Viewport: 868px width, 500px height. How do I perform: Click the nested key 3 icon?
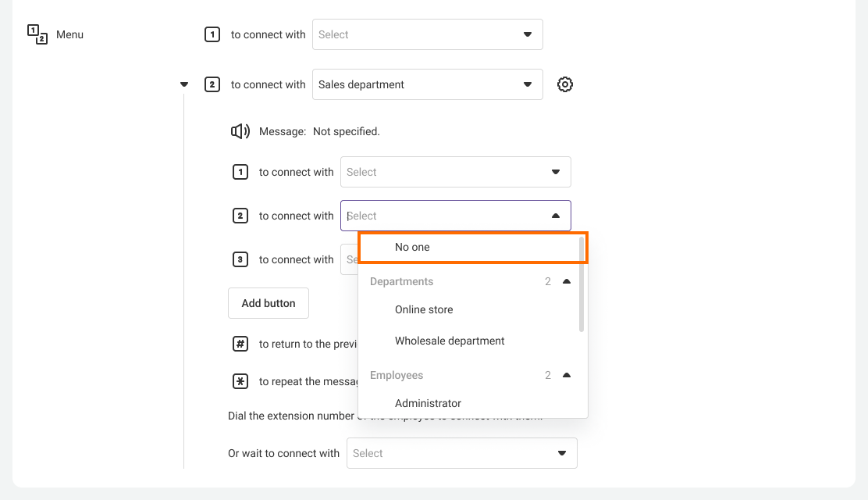click(x=240, y=259)
